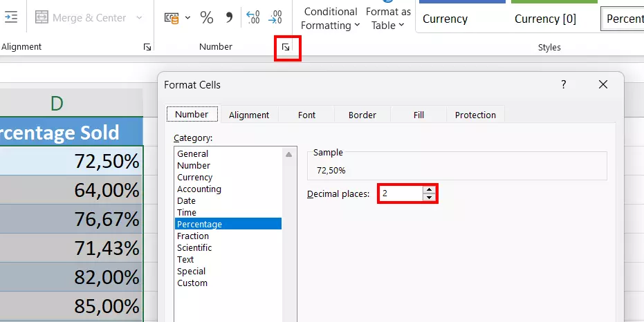Open the Number group dialog launcher
The width and height of the screenshot is (644, 322).
click(x=286, y=48)
